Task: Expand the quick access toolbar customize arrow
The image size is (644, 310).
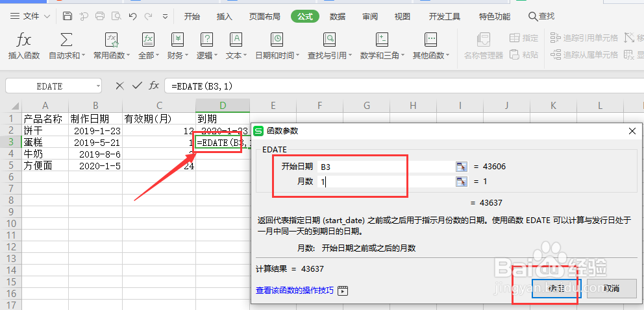Action: point(165,17)
